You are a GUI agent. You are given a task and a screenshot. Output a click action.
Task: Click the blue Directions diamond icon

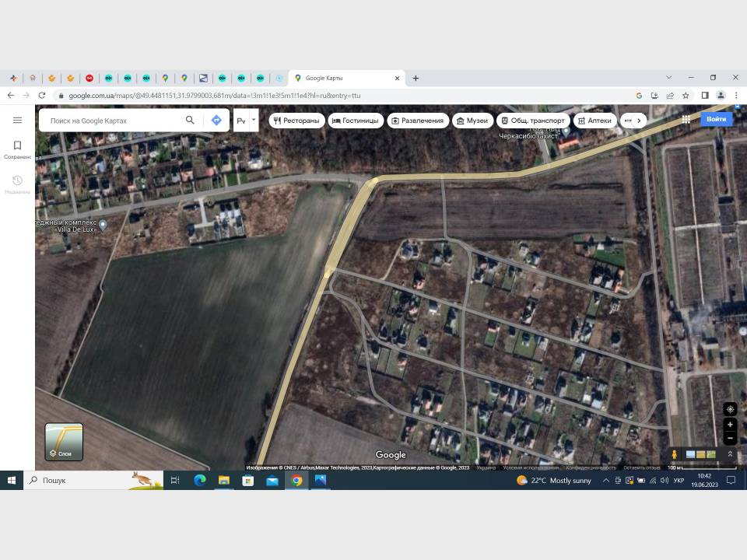[216, 120]
